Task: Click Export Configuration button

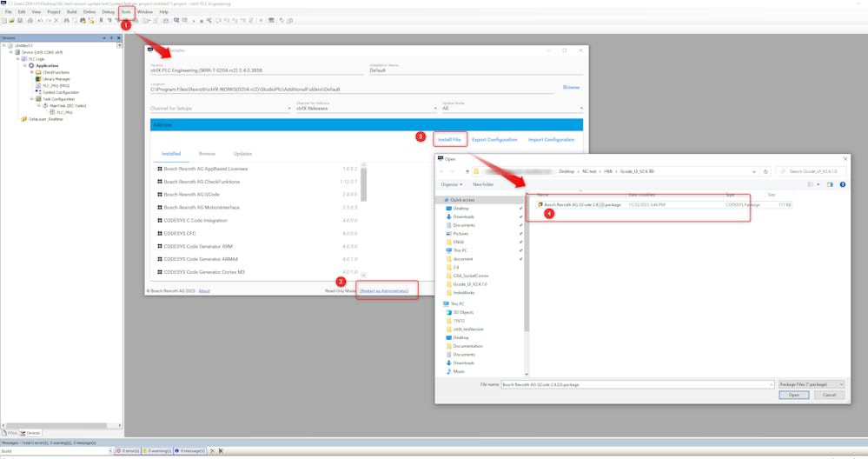Action: [494, 140]
